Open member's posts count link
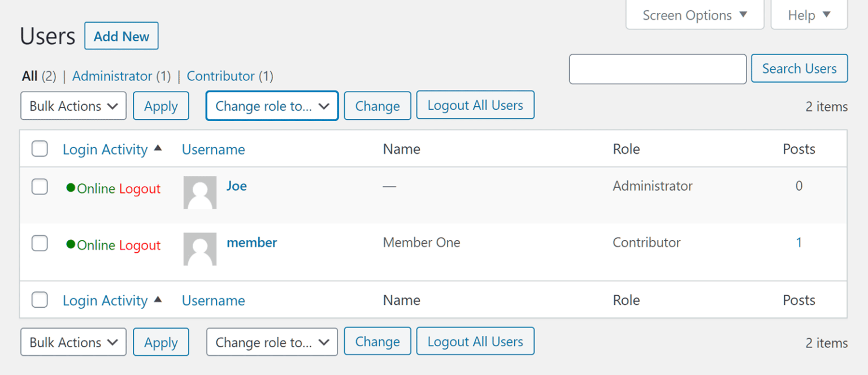 pos(798,242)
